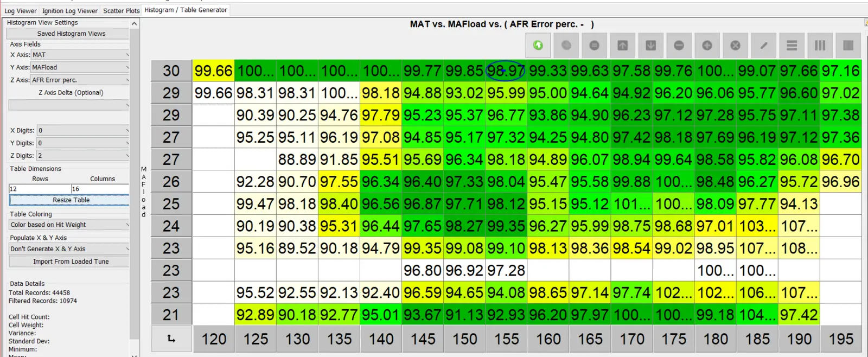Select table cell 94.13

coord(799,204)
